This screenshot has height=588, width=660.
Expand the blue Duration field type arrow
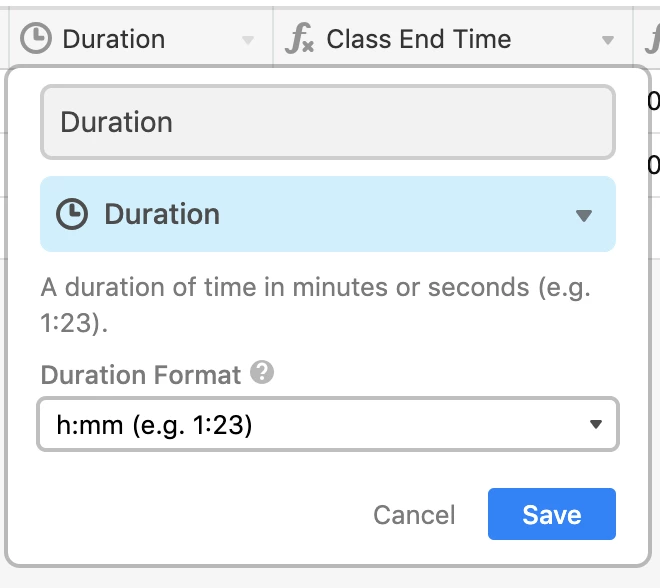click(x=584, y=216)
